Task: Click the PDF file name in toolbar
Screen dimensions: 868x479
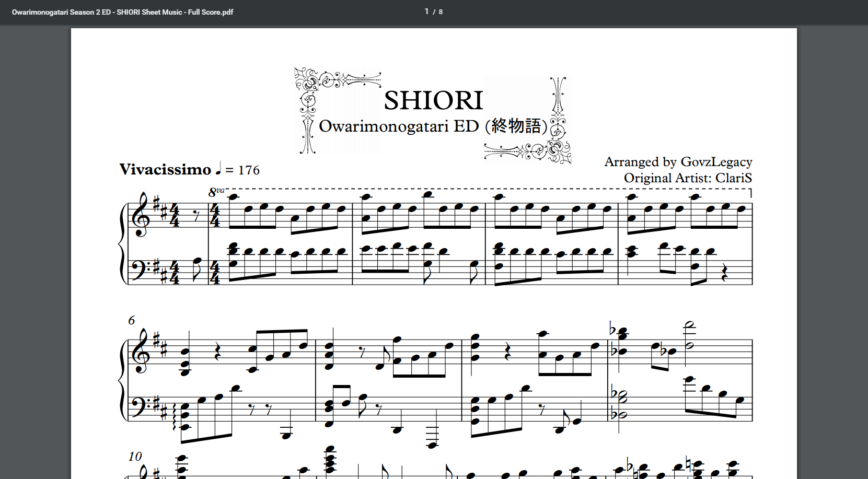Action: click(122, 12)
